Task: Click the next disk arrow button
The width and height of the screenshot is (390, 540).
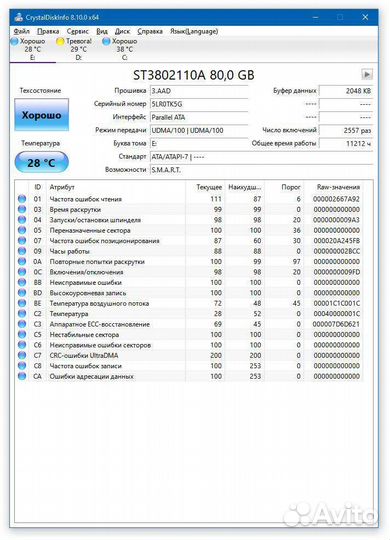Action: (367, 74)
